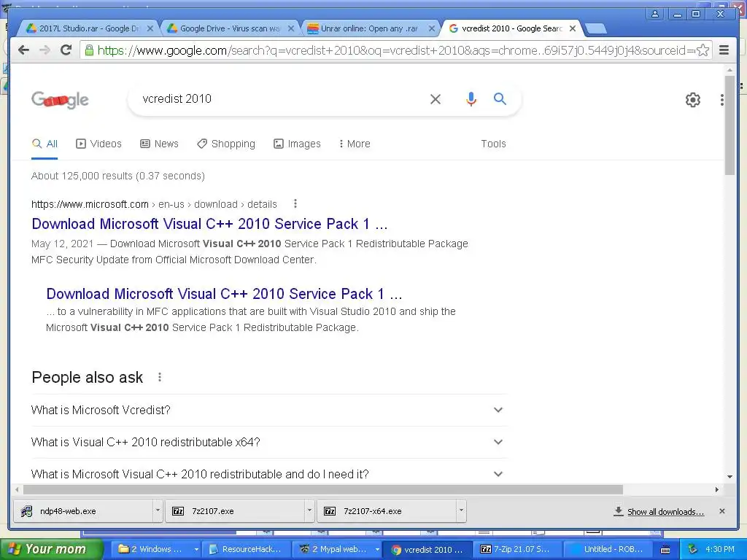Screen dimensions: 747x560
Task: Expand options arrow for ndp48-web.exe download
Action: [x=158, y=510]
